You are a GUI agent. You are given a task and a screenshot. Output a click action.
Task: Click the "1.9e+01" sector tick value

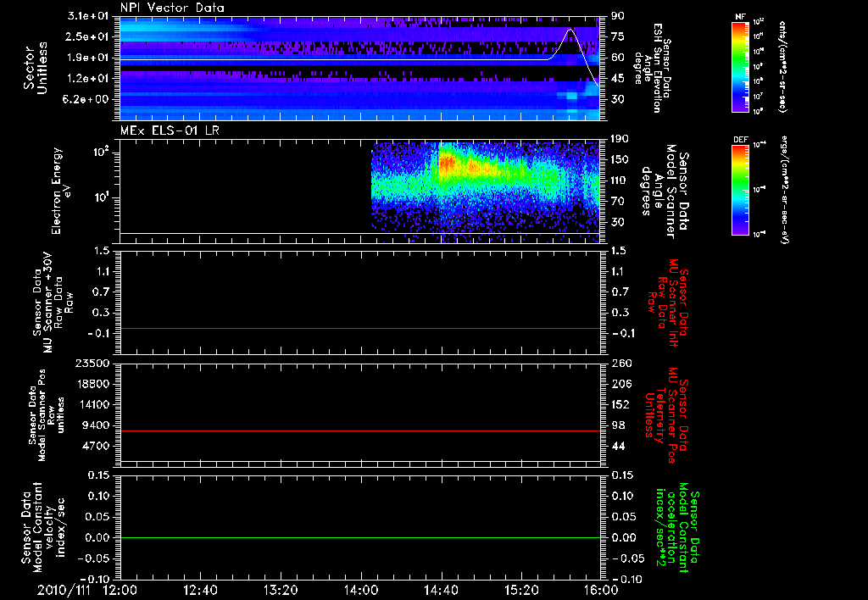coord(88,58)
